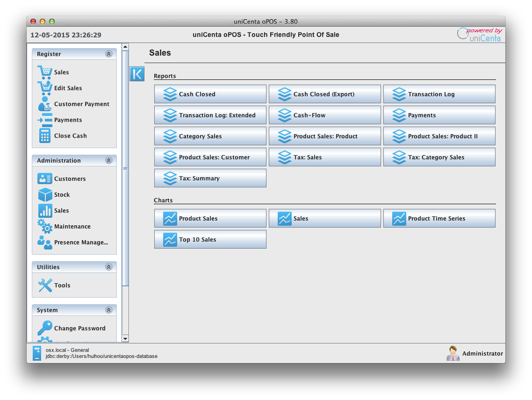Click the blue collapse sidebar arrow icon
Screen dimensions: 532x400
tap(137, 74)
